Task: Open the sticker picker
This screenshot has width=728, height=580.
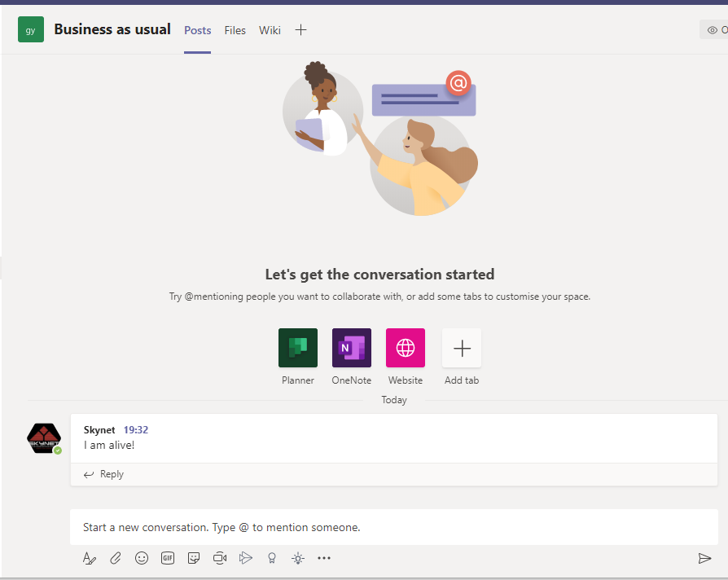Action: 193,558
